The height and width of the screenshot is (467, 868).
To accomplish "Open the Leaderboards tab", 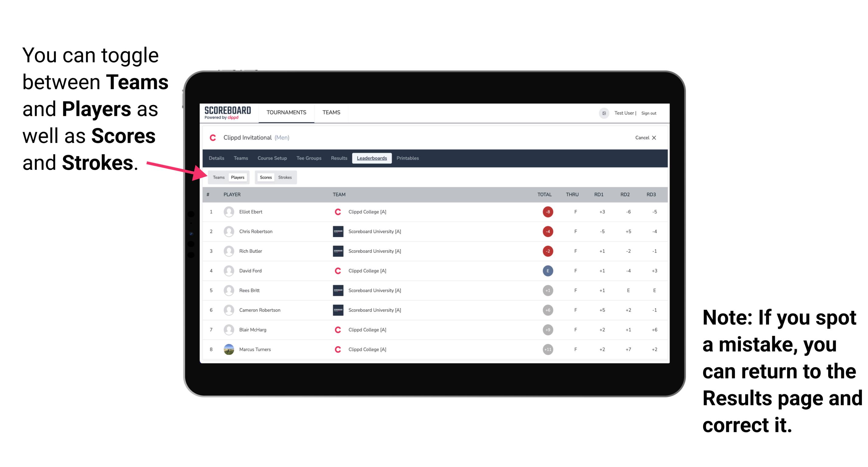I will (x=371, y=158).
